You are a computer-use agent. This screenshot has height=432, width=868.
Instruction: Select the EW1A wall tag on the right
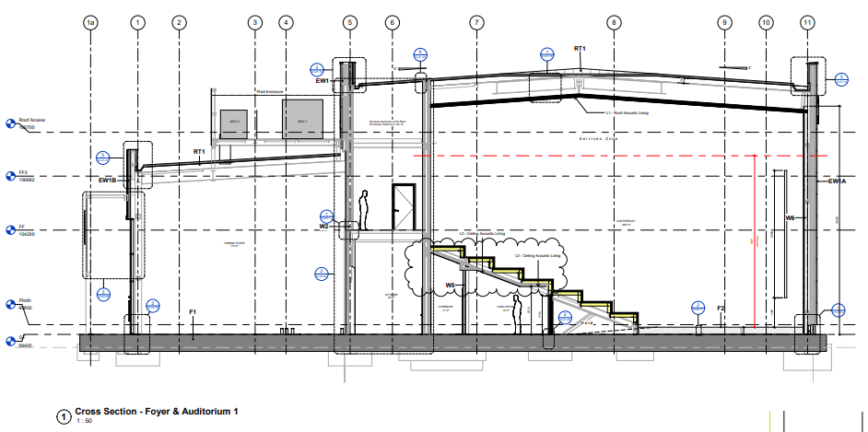(837, 182)
